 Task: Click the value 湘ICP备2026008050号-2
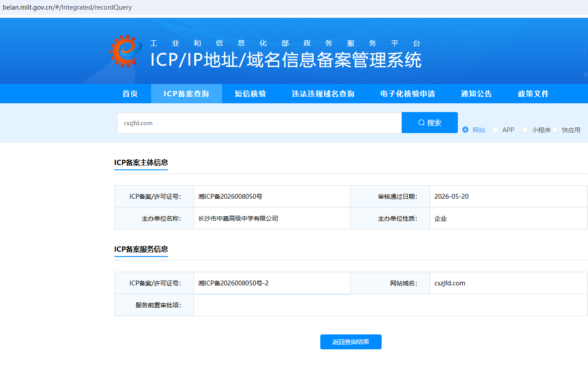(234, 283)
